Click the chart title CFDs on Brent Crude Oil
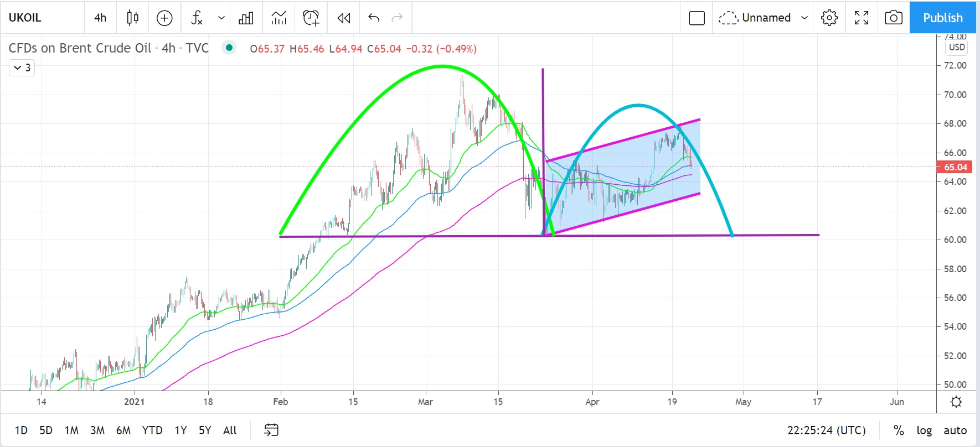This screenshot has width=980, height=447. [x=80, y=48]
